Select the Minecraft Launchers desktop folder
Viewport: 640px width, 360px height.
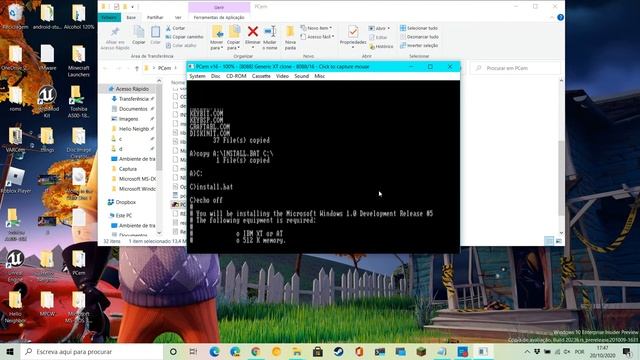[78, 61]
